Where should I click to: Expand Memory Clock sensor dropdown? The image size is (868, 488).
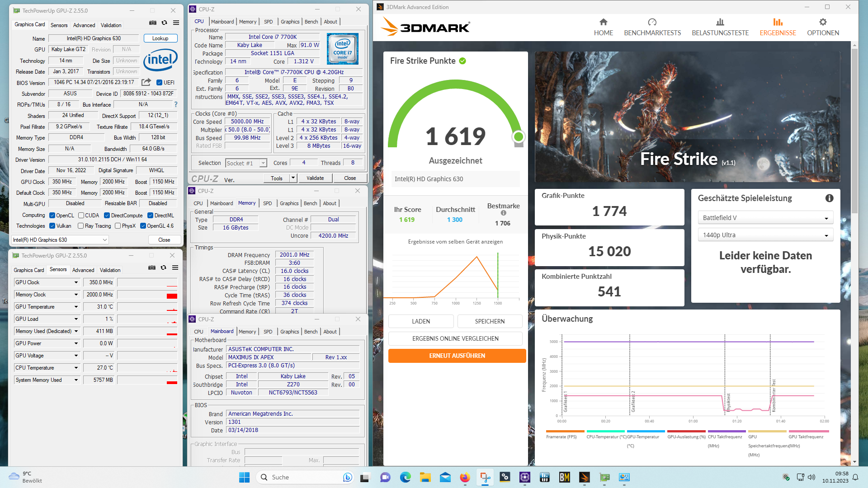pos(76,295)
